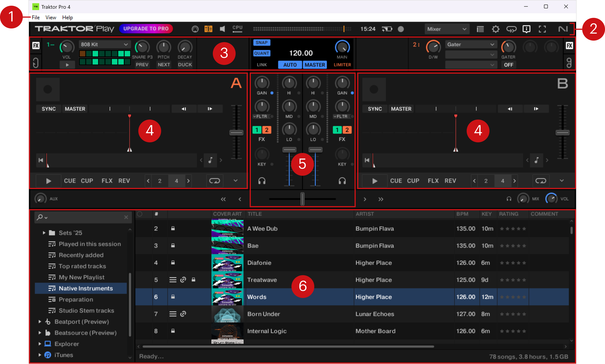Image resolution: width=605 pixels, height=364 pixels.
Task: Open the View menu
Action: 51,17
